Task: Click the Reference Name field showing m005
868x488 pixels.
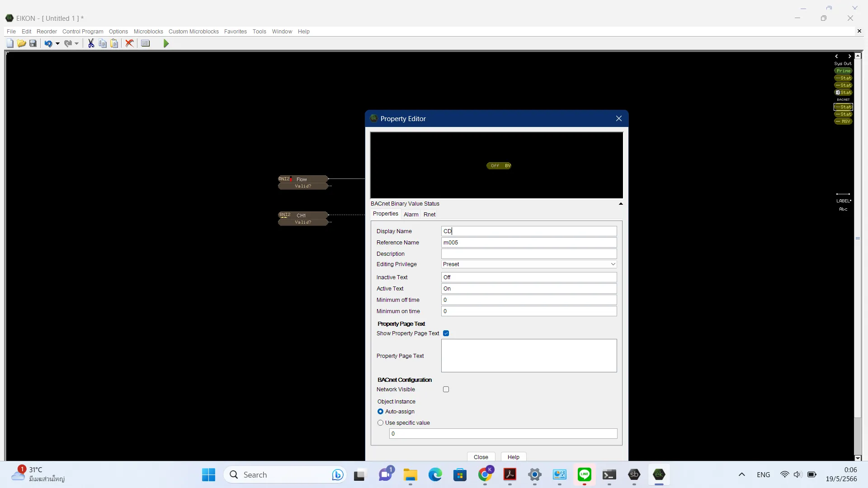Action: tap(529, 243)
